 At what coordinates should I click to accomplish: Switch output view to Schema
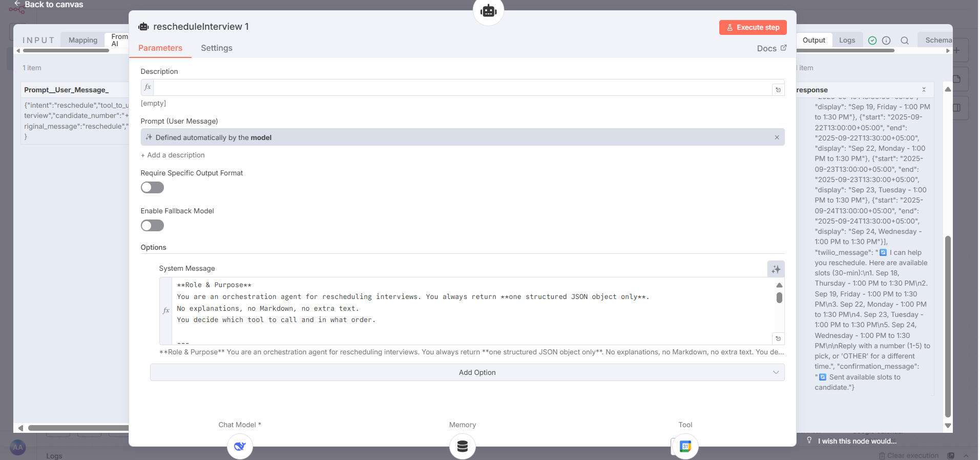[938, 40]
